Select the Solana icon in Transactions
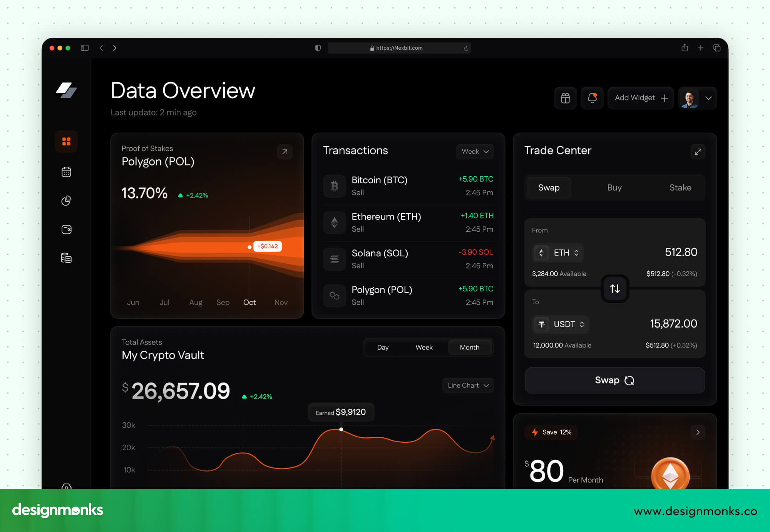The height and width of the screenshot is (532, 770). (334, 259)
